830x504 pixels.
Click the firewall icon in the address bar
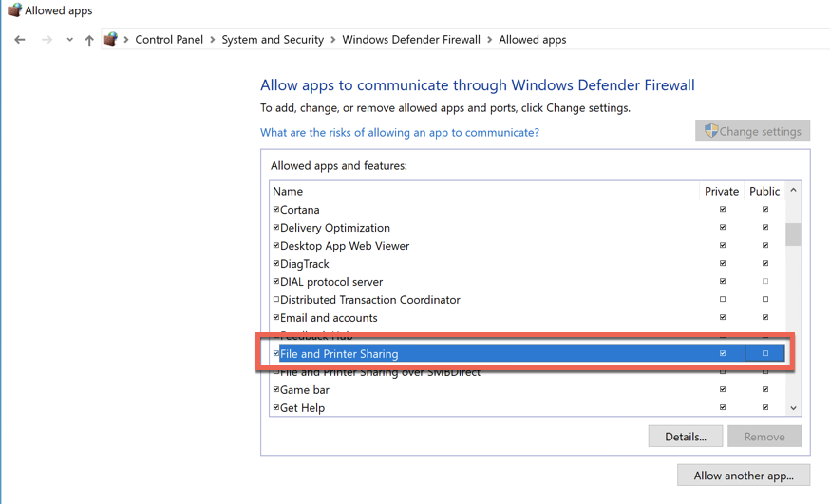pos(110,39)
